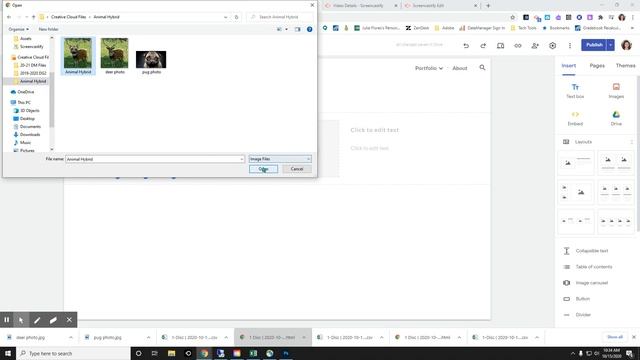Insert Images from sidebar

click(x=616, y=91)
